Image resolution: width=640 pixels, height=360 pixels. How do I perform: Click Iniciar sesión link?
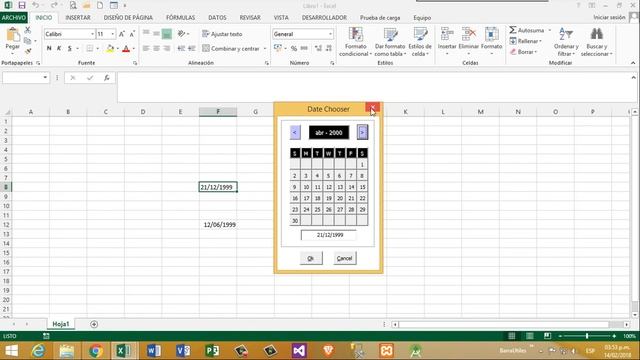coord(609,17)
